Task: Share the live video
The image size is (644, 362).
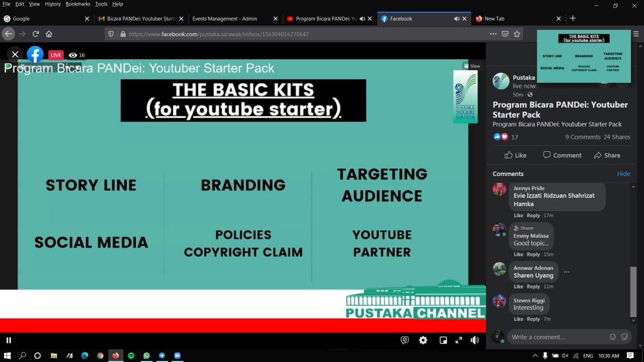Action: [607, 155]
